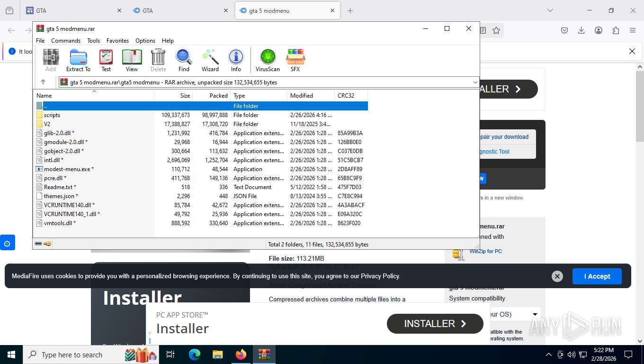This screenshot has height=364, width=644.
Task: Go up one folder arrow
Action: tap(43, 82)
